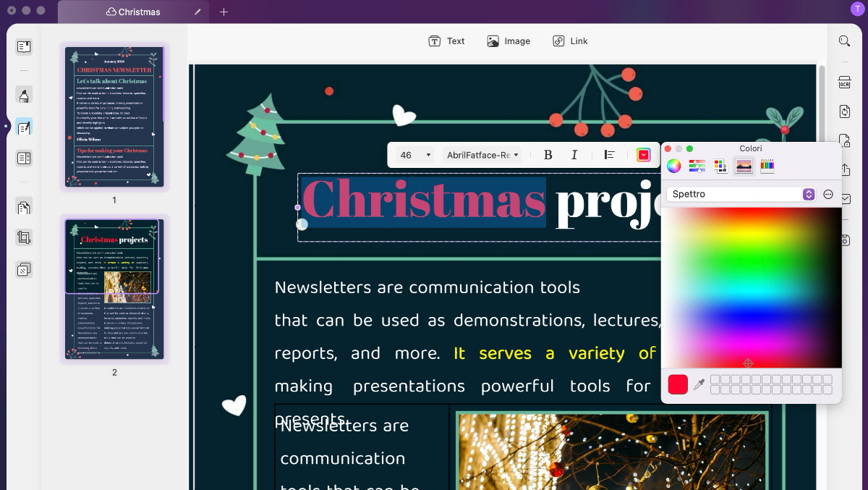Switch to the pencils color tab
Viewport: 868px width, 490px height.
(x=767, y=166)
